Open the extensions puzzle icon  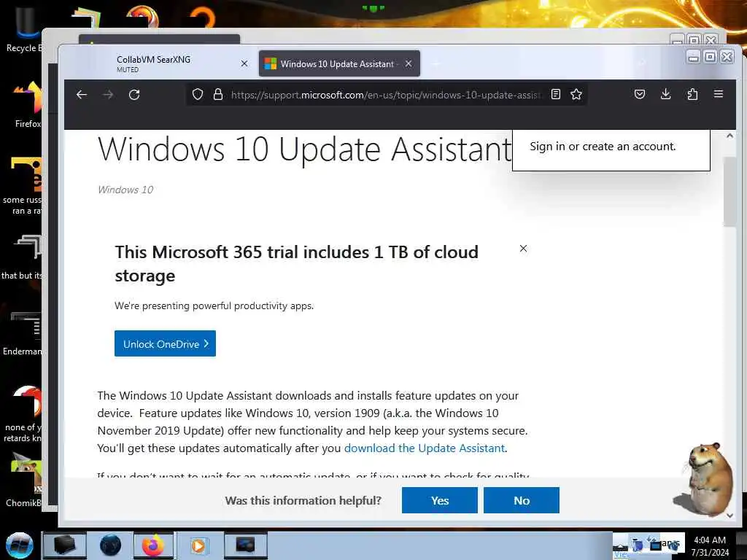[692, 94]
